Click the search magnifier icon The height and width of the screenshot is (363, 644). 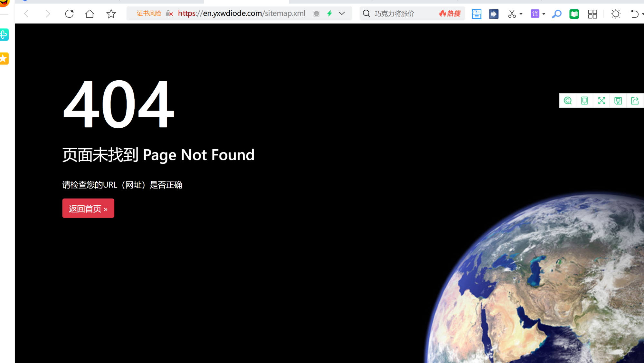point(366,14)
